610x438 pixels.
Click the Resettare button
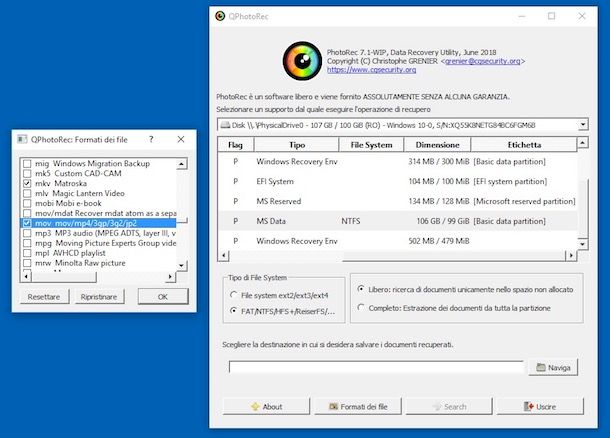(x=44, y=296)
